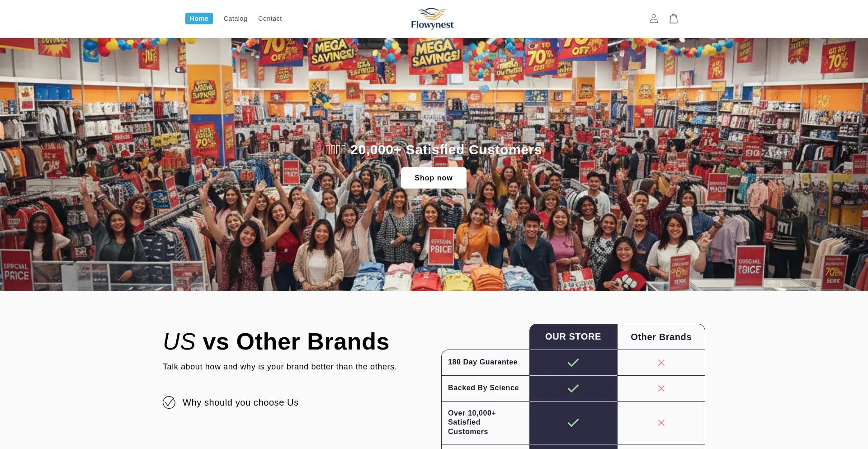This screenshot has width=868, height=449.
Task: Click the green checkmark for 180 Day Guarantee
Action: coord(573,363)
